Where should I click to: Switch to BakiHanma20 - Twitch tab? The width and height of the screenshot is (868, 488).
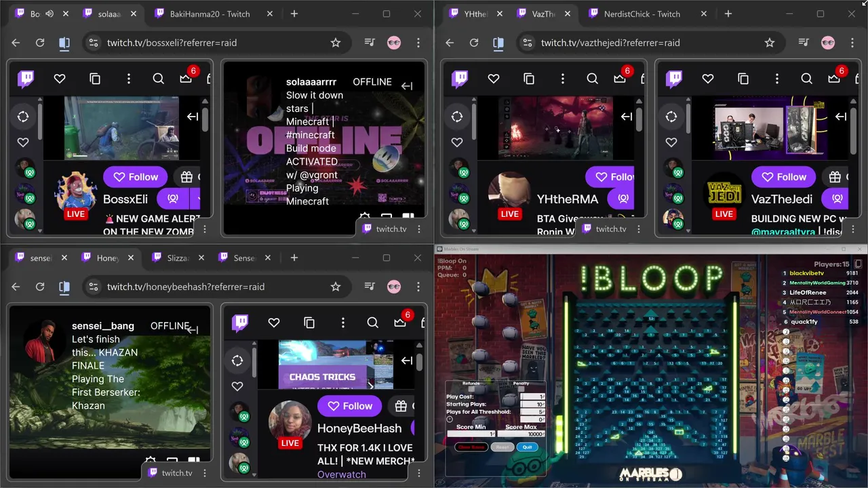point(209,14)
